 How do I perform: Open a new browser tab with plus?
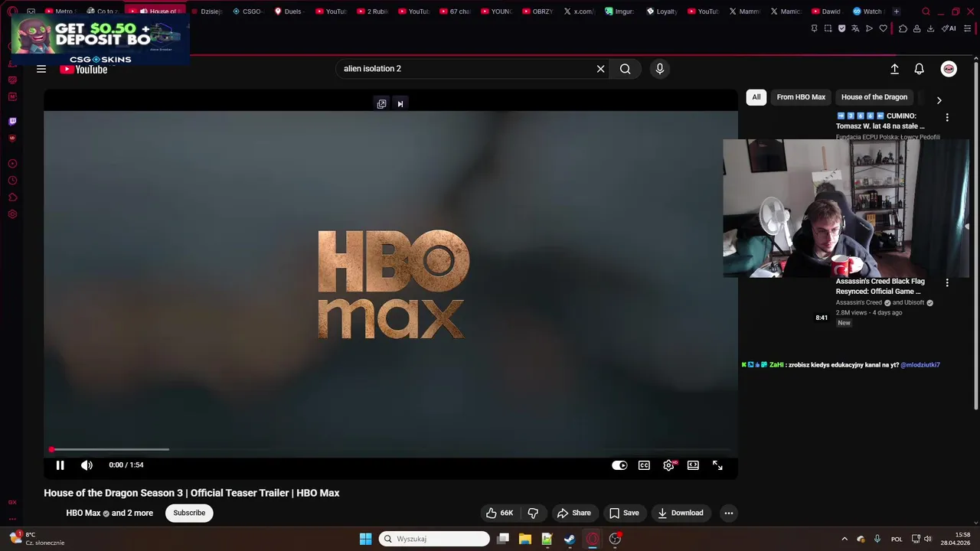point(897,11)
